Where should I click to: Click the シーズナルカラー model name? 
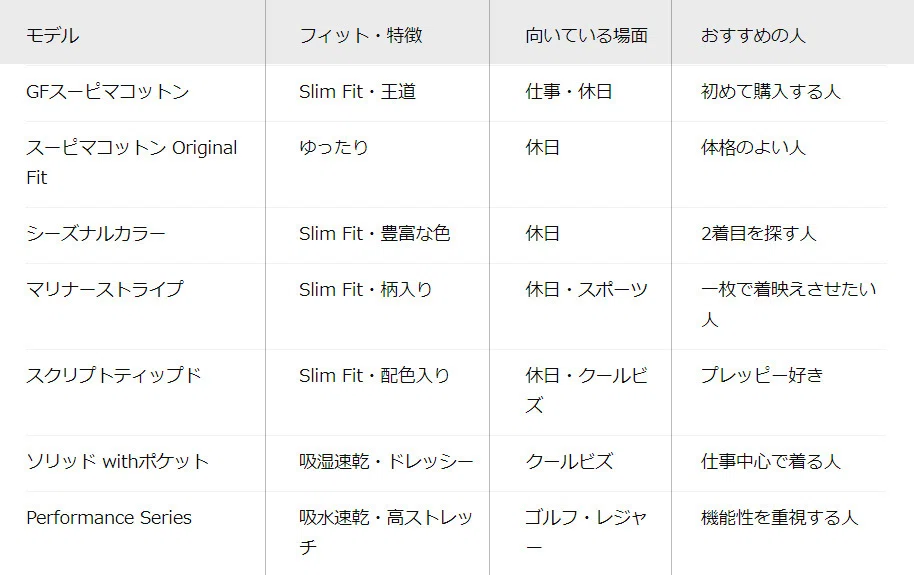point(96,234)
